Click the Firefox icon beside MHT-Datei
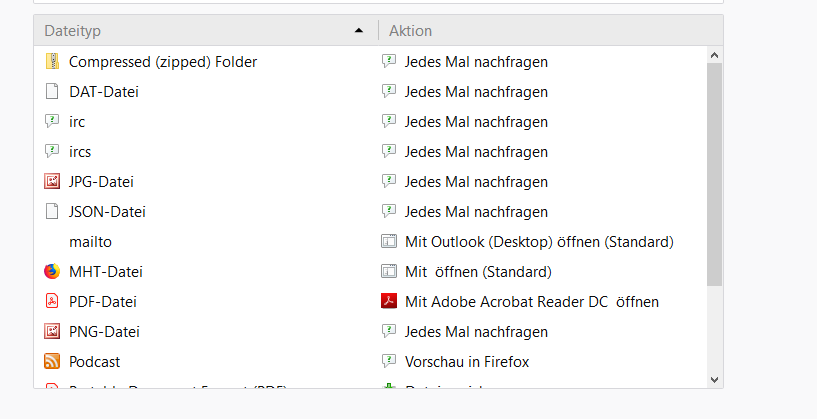The image size is (817, 419). (x=53, y=272)
